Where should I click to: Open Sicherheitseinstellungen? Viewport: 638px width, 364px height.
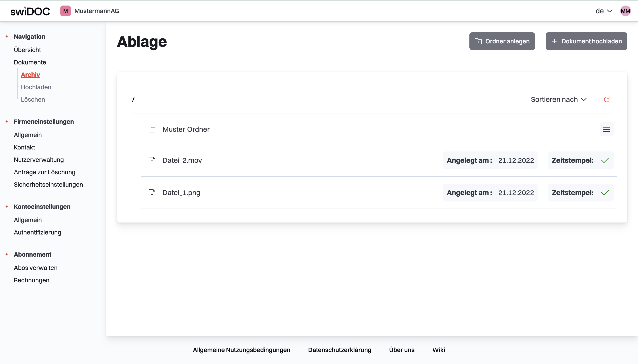point(48,184)
